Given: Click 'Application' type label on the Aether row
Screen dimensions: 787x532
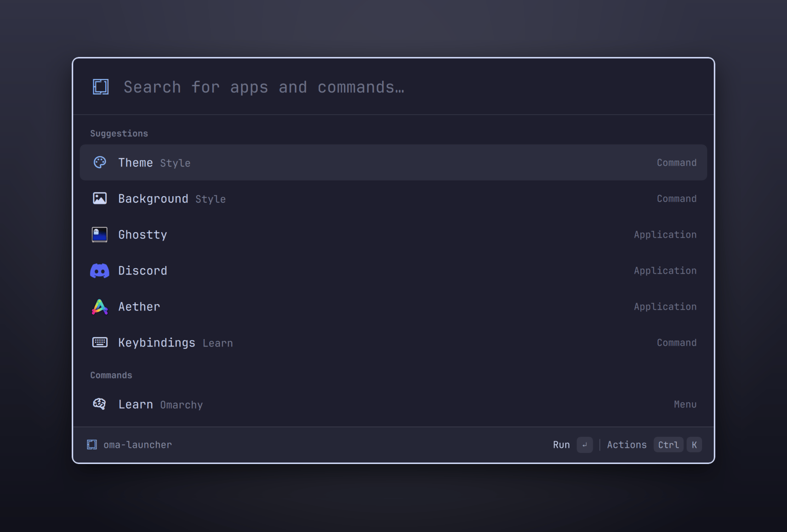Looking at the screenshot, I should (665, 306).
